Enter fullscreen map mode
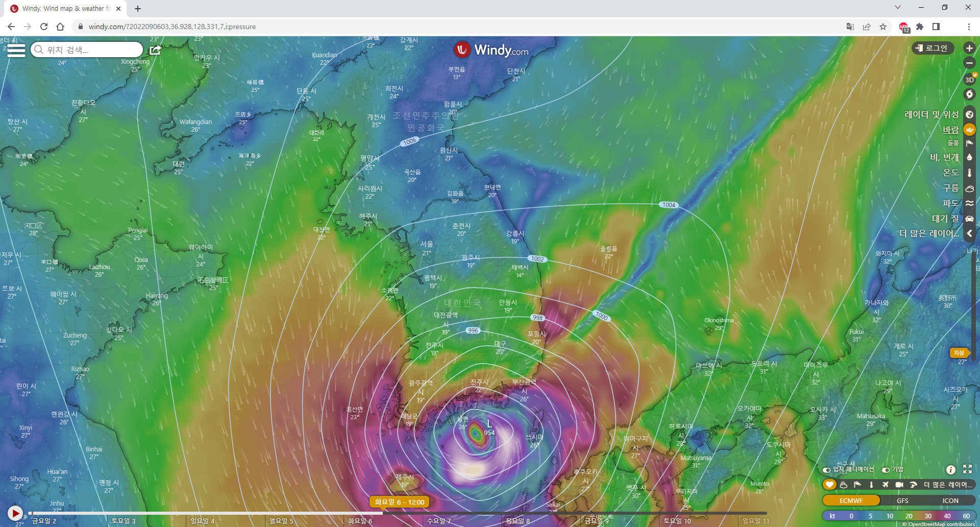This screenshot has height=527, width=980. 967,469
